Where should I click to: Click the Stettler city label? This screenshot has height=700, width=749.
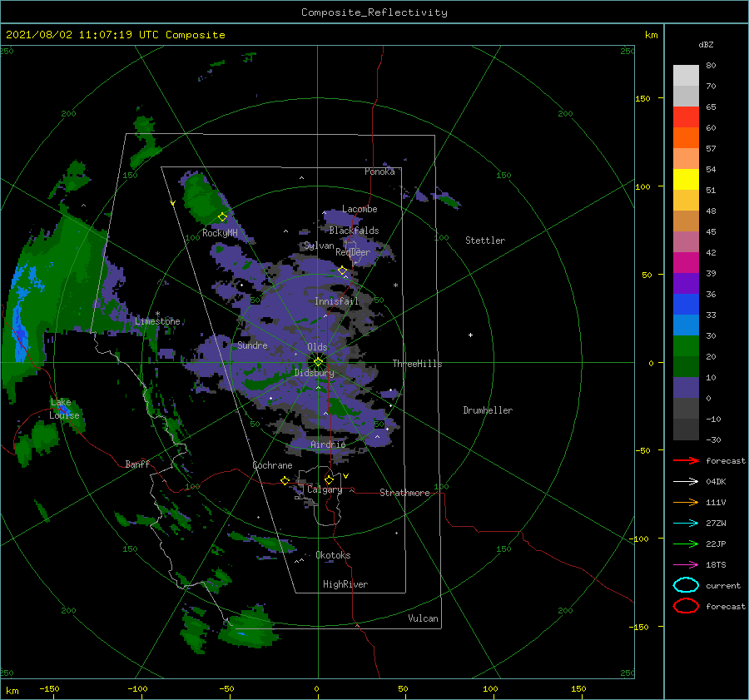pos(485,241)
